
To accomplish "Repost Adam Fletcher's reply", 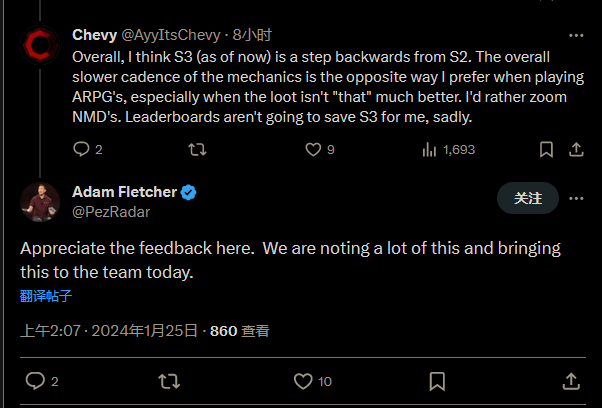I will 170,381.
